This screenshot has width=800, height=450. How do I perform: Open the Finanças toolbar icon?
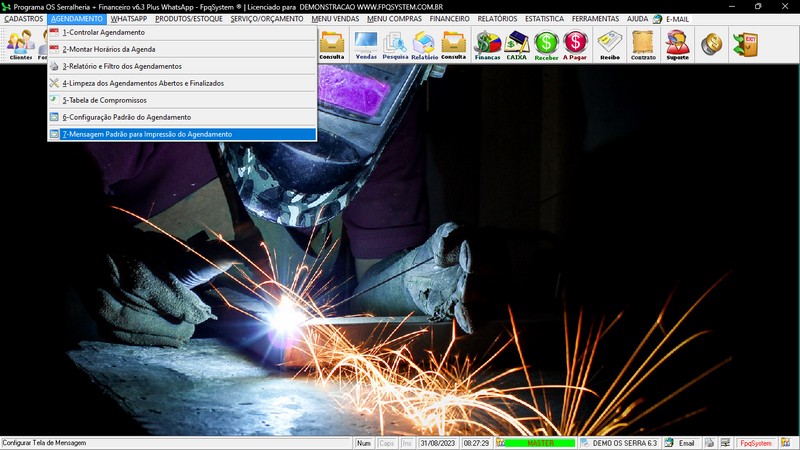[487, 44]
